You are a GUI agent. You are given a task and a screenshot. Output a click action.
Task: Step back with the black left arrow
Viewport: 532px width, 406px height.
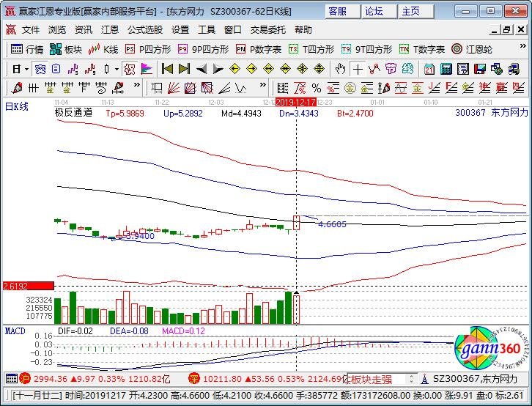pos(202,70)
